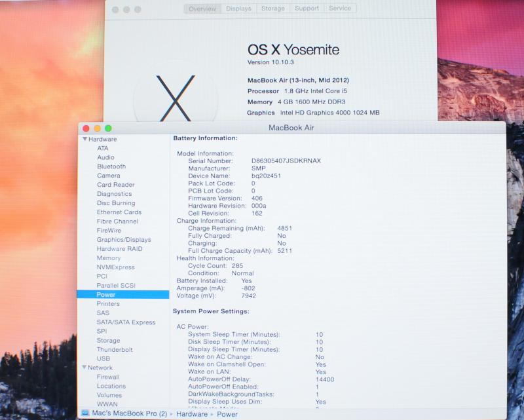Click the full charge capacity value 5211
The width and height of the screenshot is (524, 420).
pos(284,251)
